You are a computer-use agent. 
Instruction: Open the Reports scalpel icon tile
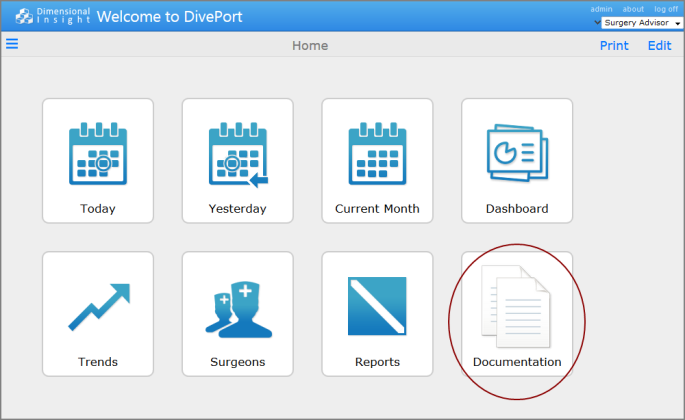[377, 306]
